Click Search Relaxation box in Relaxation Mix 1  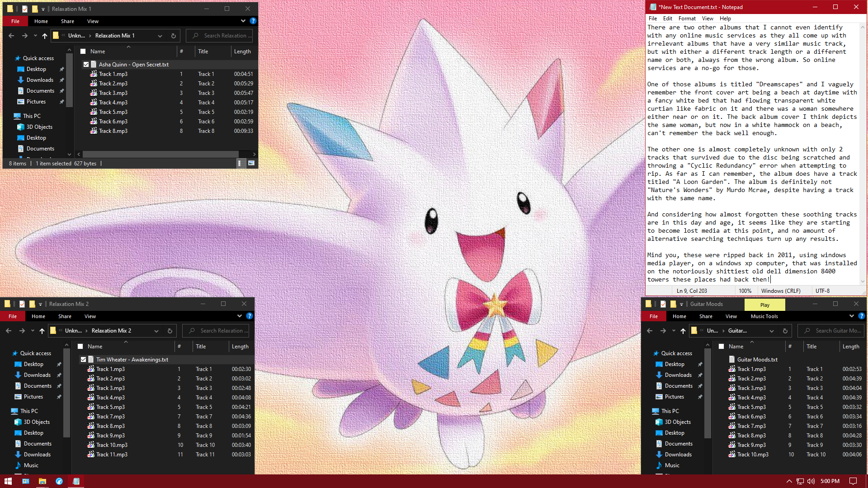point(219,36)
